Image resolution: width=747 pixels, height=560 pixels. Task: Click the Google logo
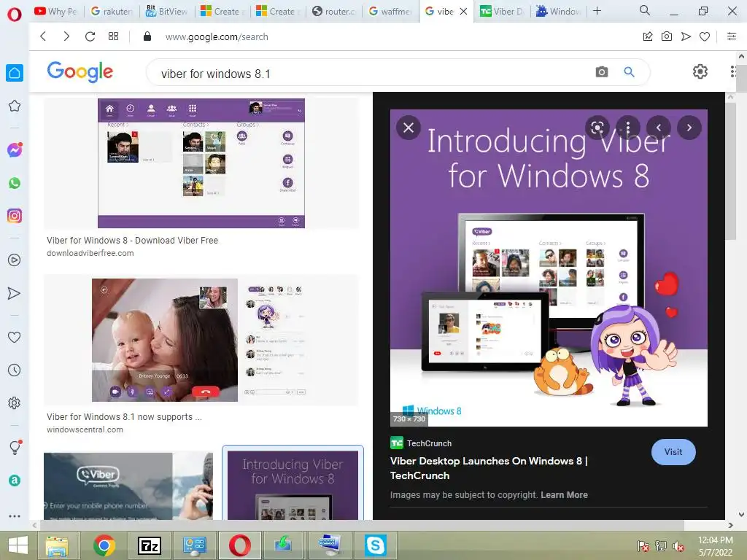80,72
